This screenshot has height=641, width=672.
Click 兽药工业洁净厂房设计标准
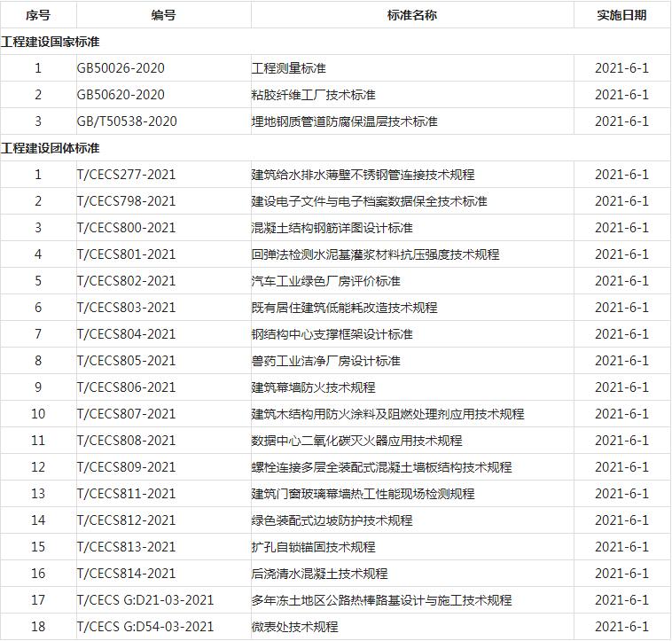[x=325, y=360]
